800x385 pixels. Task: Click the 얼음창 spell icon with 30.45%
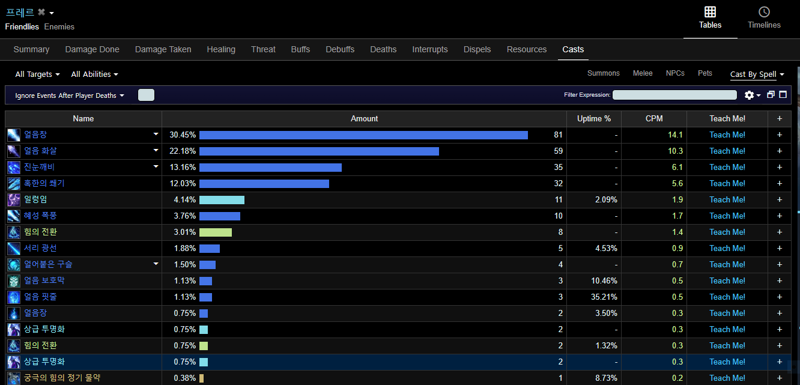[x=14, y=135]
